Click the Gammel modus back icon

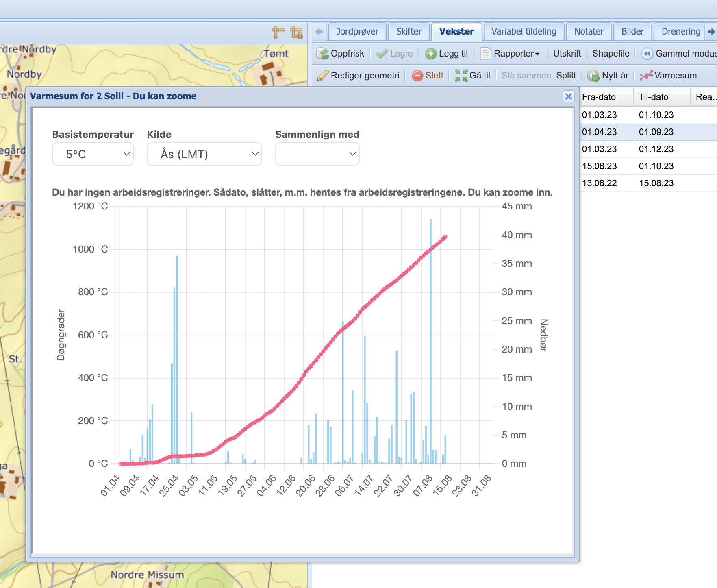(647, 54)
